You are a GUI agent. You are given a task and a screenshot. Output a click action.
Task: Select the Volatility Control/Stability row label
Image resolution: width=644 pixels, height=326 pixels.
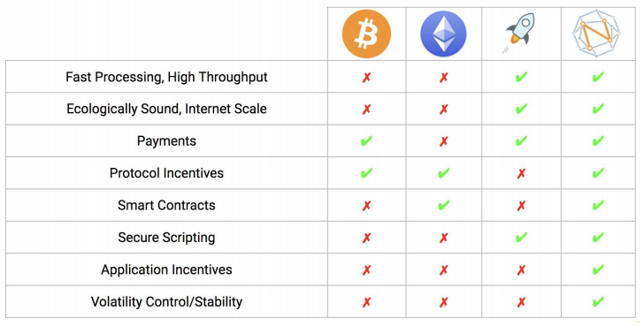(x=166, y=302)
